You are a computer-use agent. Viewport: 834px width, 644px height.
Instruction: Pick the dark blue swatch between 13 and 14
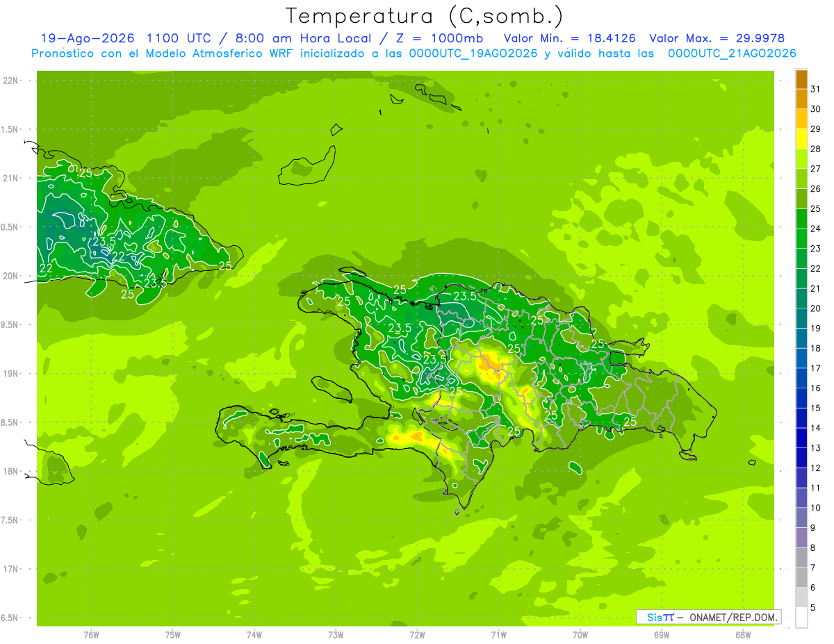(x=801, y=438)
